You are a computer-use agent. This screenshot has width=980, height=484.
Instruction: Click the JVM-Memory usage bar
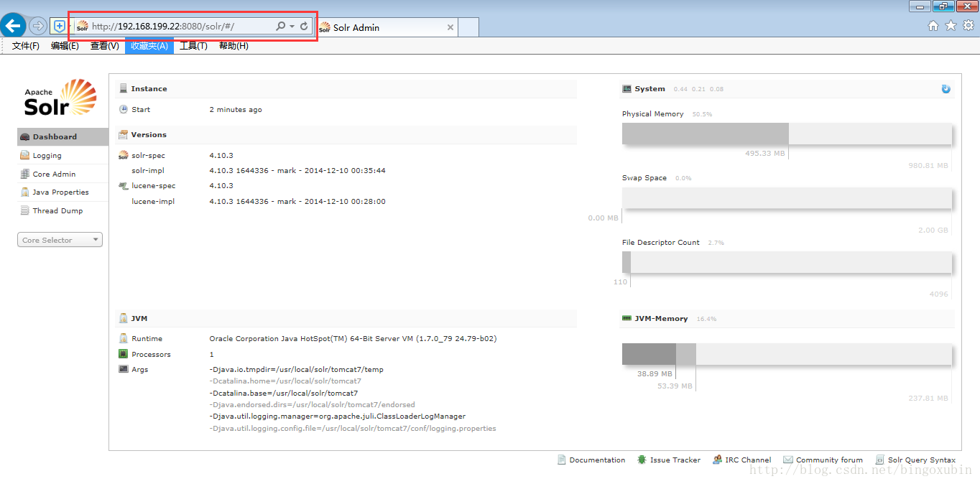pos(787,354)
